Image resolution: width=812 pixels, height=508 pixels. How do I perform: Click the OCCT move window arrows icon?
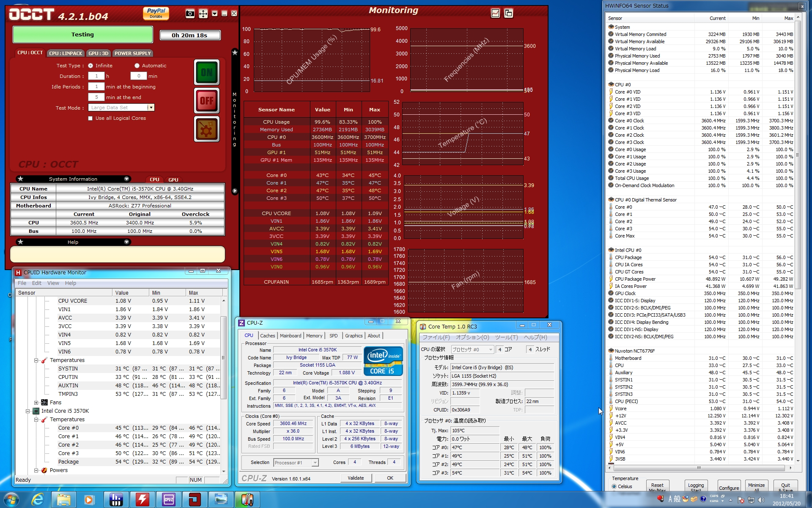coord(203,14)
